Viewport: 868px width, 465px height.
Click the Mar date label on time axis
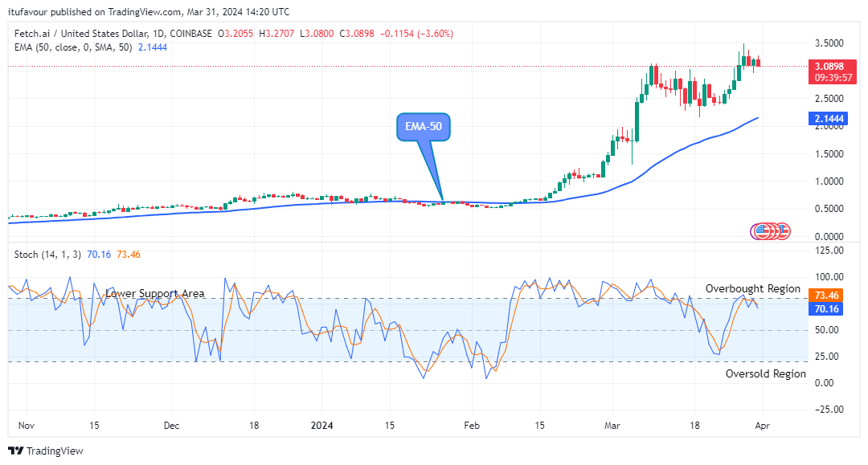pyautogui.click(x=612, y=426)
